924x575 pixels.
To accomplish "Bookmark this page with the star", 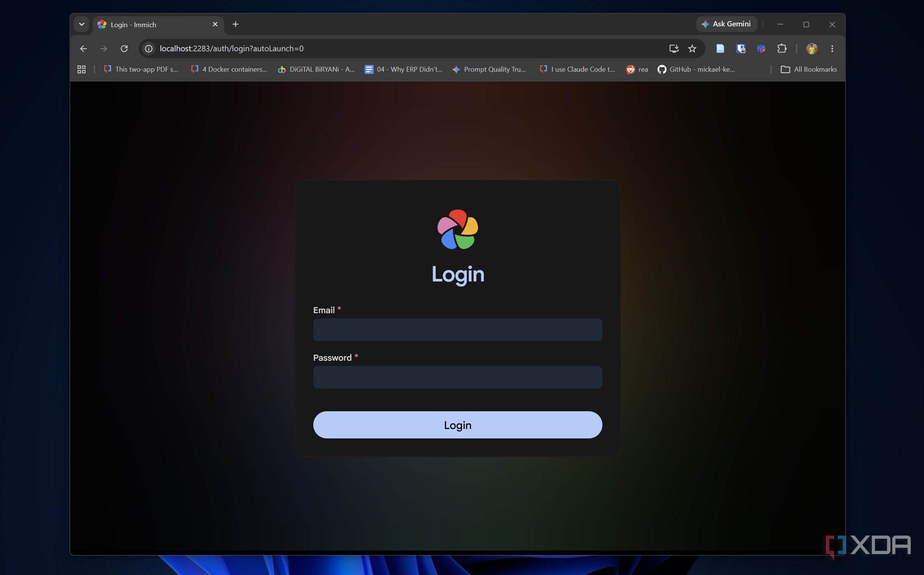I will coord(692,49).
